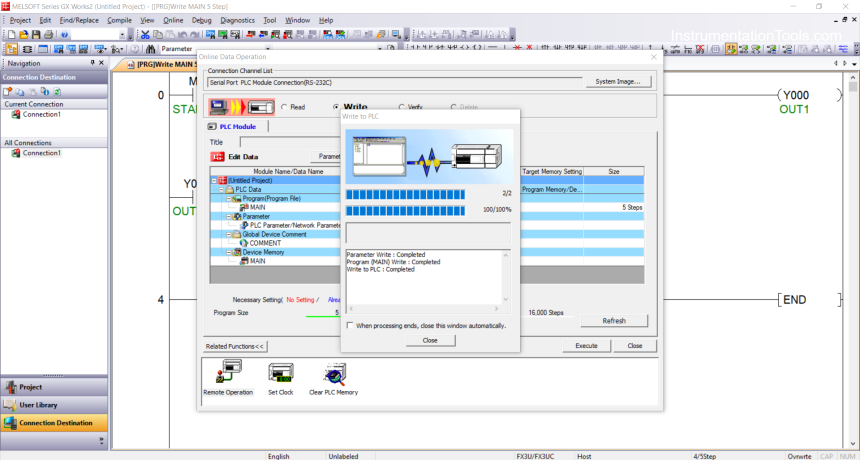Click the highlighted write mode icon in ladder toolbar
Screen dimensions: 860x460
click(x=731, y=49)
